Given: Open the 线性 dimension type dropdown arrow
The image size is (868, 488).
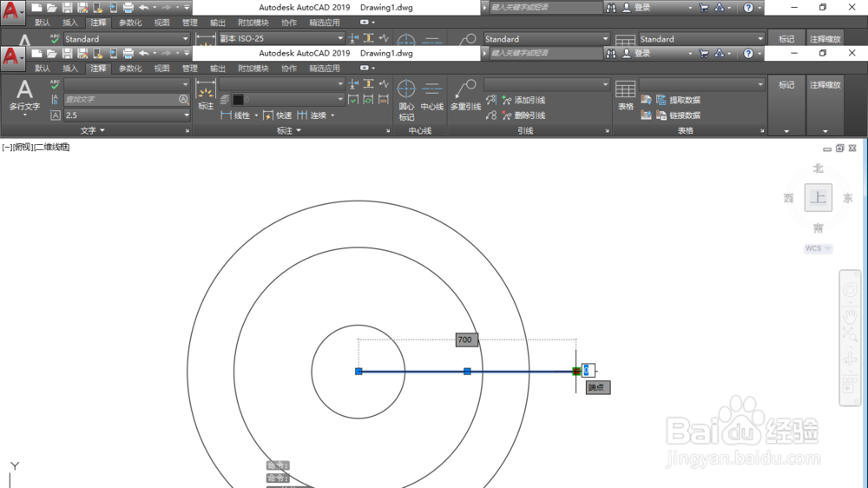Looking at the screenshot, I should tap(256, 115).
